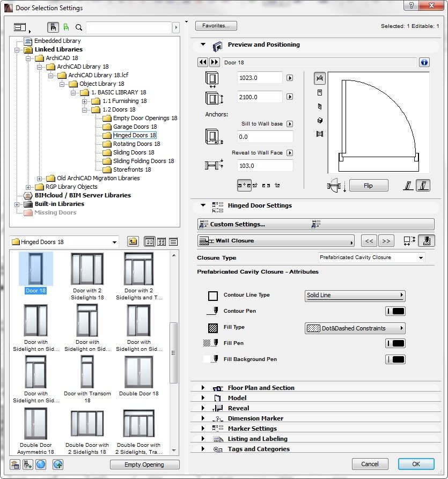Select 2D floor plan preview icon
The width and height of the screenshot is (448, 479).
[320, 78]
